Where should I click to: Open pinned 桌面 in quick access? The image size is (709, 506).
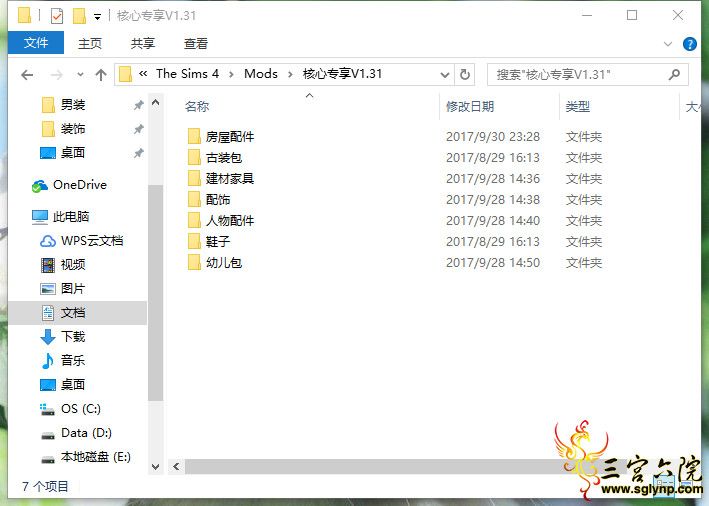(73, 152)
